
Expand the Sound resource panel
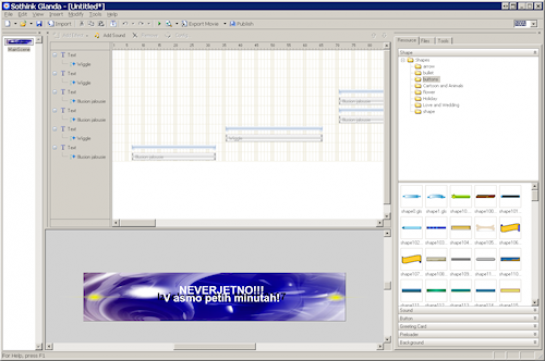coord(468,310)
